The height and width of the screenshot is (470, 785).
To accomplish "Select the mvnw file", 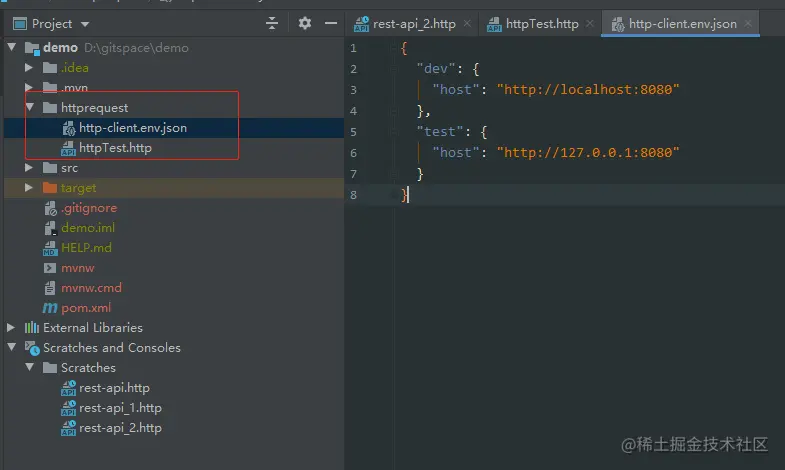I will [78, 268].
